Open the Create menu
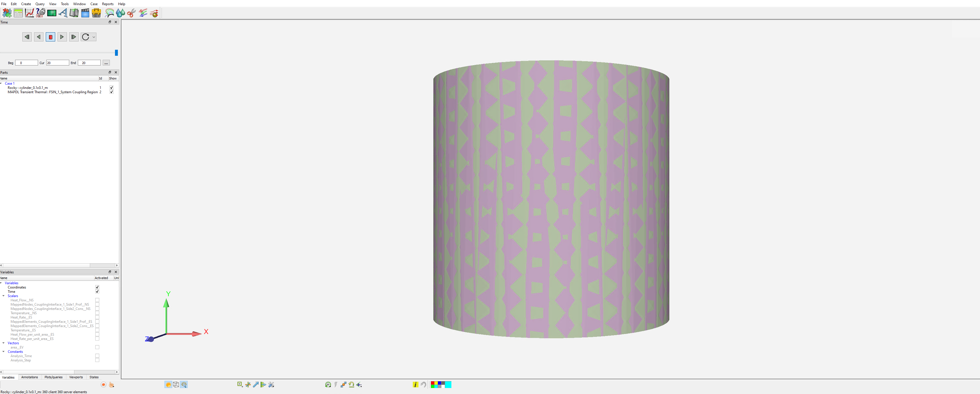Viewport: 980px width, 394px height. pos(26,4)
